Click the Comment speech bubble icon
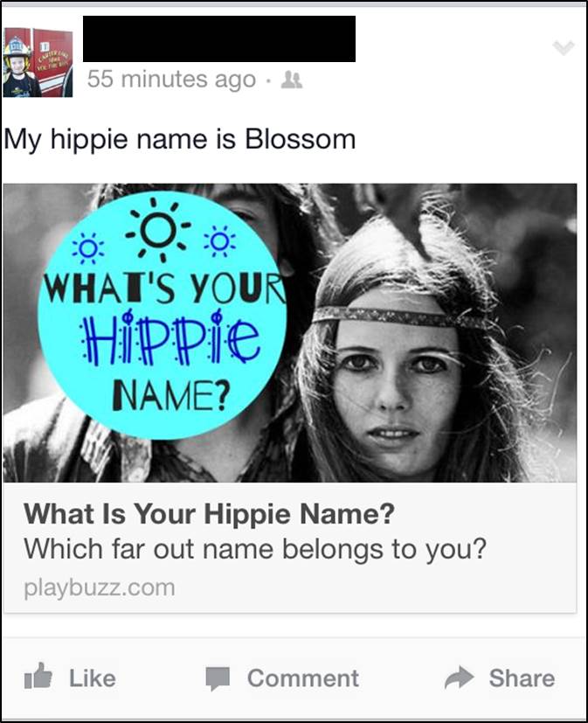The image size is (588, 723). pos(218,678)
